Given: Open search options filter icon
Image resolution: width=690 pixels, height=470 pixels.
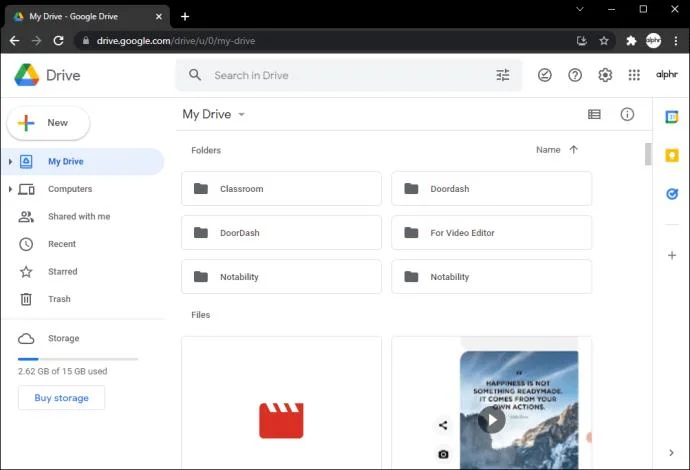Looking at the screenshot, I should [x=503, y=75].
